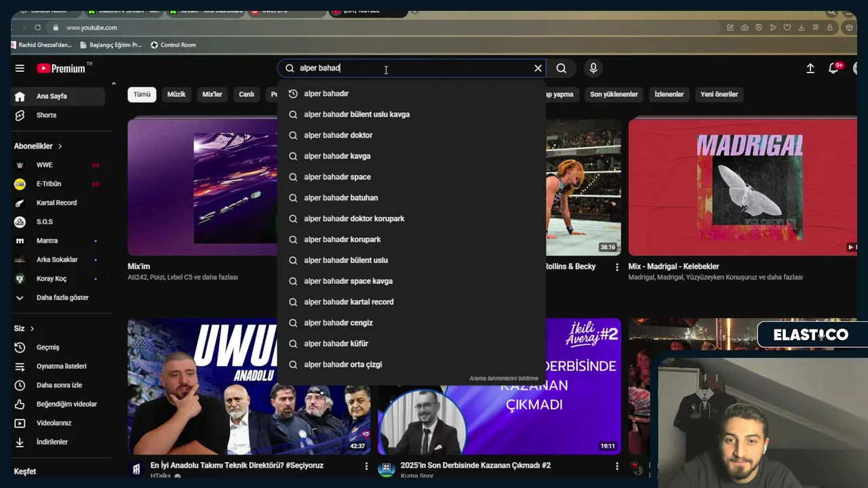This screenshot has height=488, width=868.
Task: Open the upload/create video icon
Action: click(x=810, y=68)
